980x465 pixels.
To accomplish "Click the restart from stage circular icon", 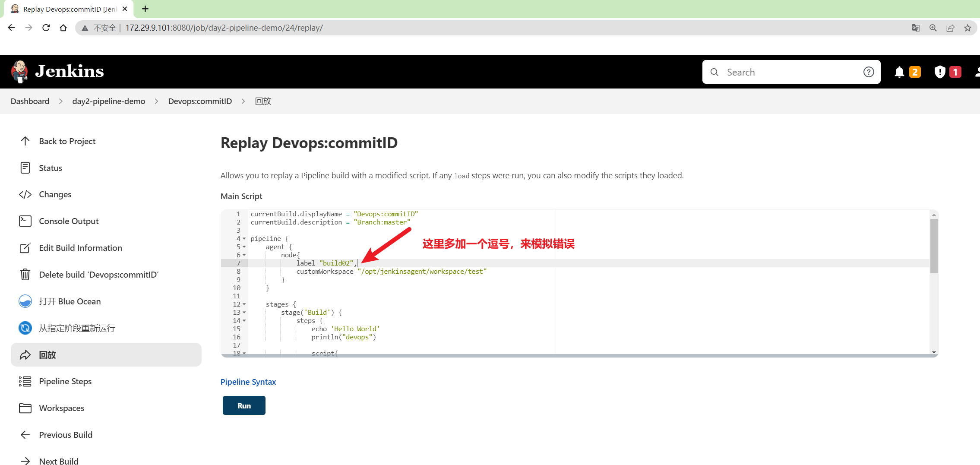I will [x=25, y=328].
